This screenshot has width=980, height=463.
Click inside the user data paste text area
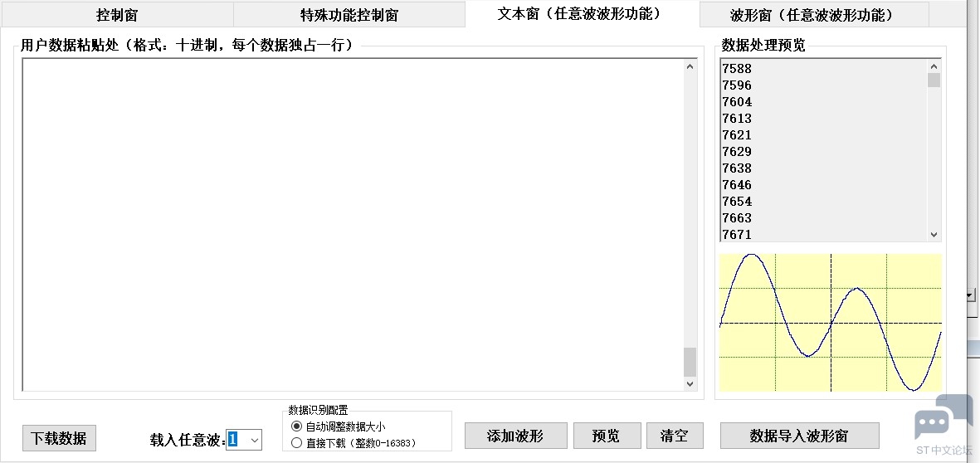click(353, 225)
